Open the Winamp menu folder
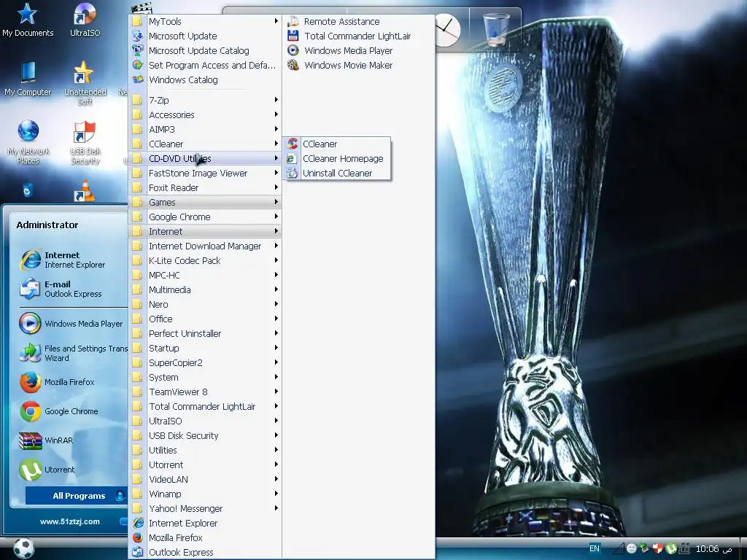 [205, 494]
